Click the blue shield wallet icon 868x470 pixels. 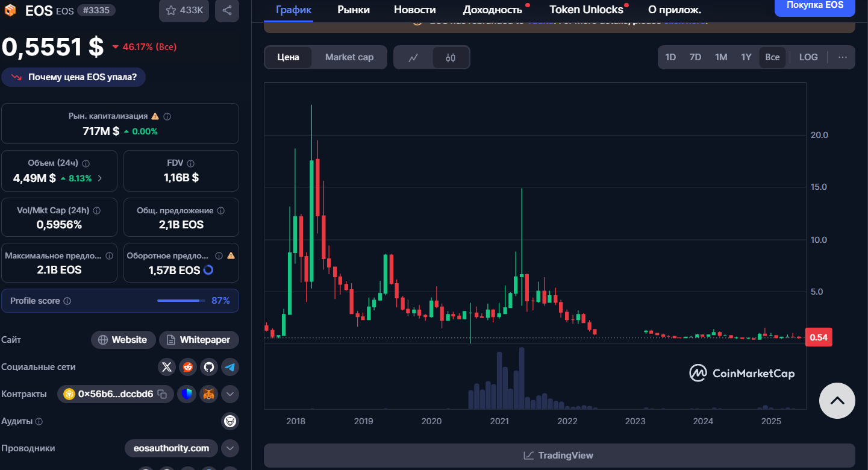coord(187,394)
